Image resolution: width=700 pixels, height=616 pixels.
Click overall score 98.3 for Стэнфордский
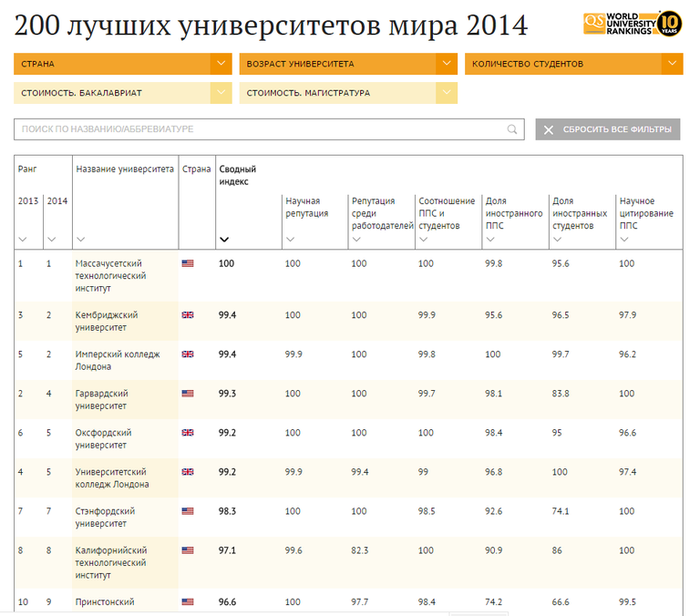[x=227, y=511]
